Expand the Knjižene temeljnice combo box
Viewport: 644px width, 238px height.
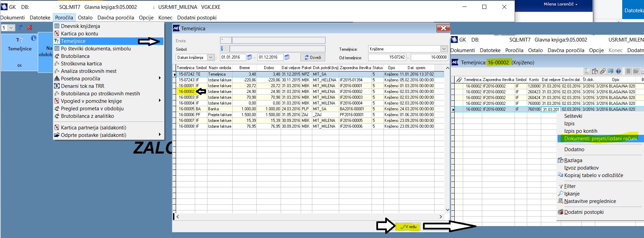click(443, 49)
